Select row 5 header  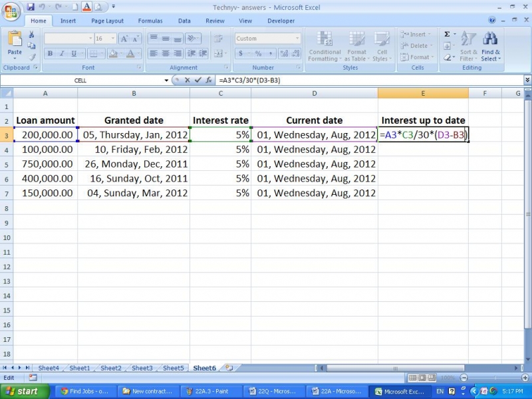(x=7, y=164)
